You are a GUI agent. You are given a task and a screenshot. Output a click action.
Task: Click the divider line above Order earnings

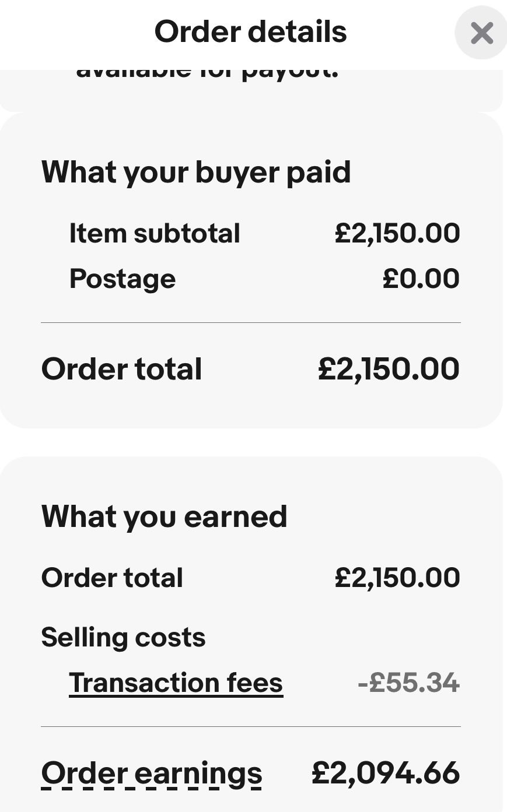(251, 727)
